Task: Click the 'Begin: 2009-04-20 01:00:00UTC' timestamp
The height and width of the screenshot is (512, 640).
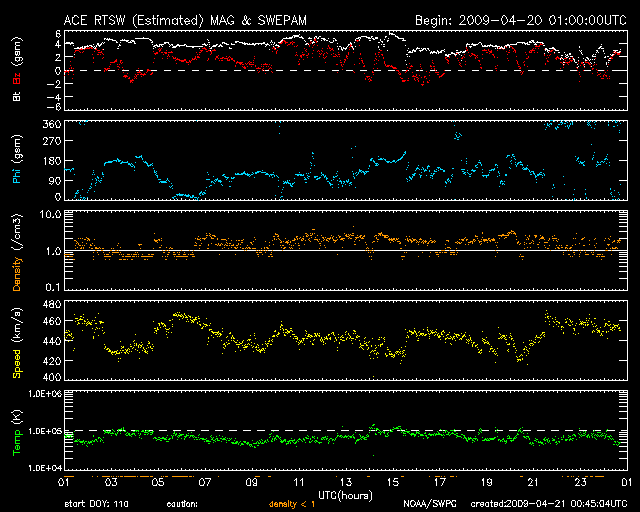Action: pos(520,20)
